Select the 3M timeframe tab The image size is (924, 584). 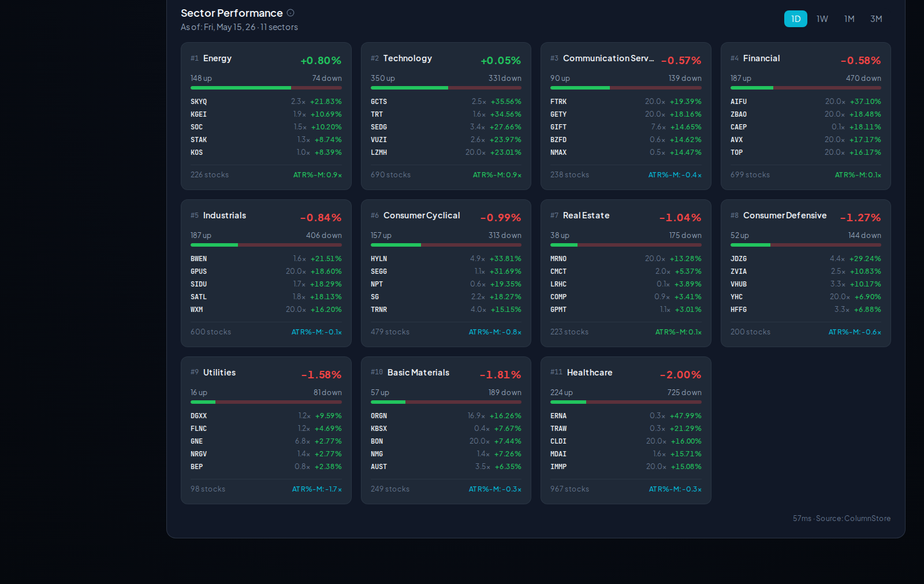click(876, 19)
